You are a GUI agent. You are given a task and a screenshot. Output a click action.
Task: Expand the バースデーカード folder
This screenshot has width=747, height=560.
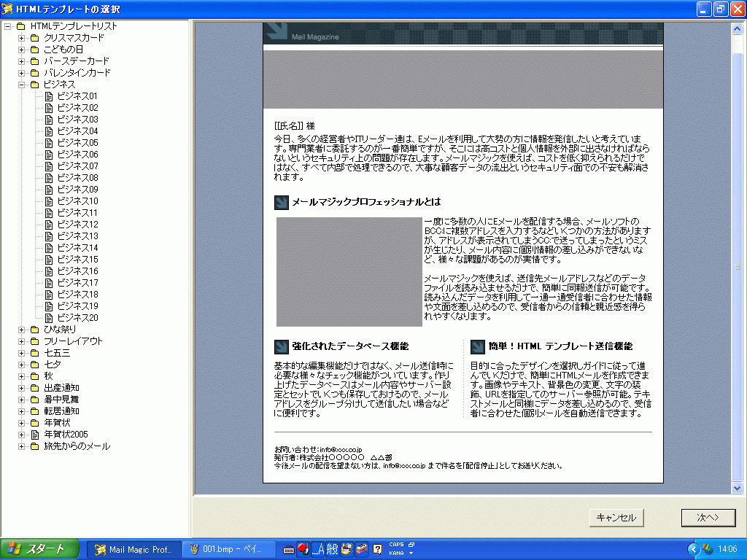[x=21, y=61]
